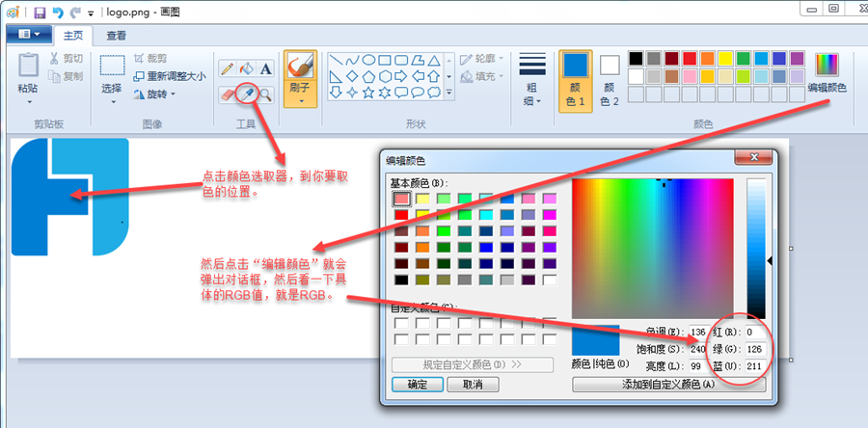Switch to the Home (主页) tab
Screen dimensions: 868x428
(73, 36)
